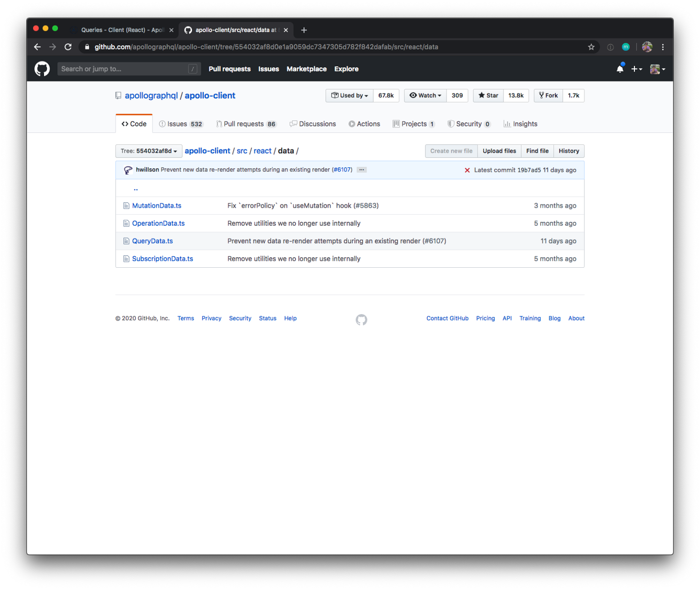Screen dimensions: 700x590
Task: Open latest commit 19b7ad5
Action: (x=529, y=170)
